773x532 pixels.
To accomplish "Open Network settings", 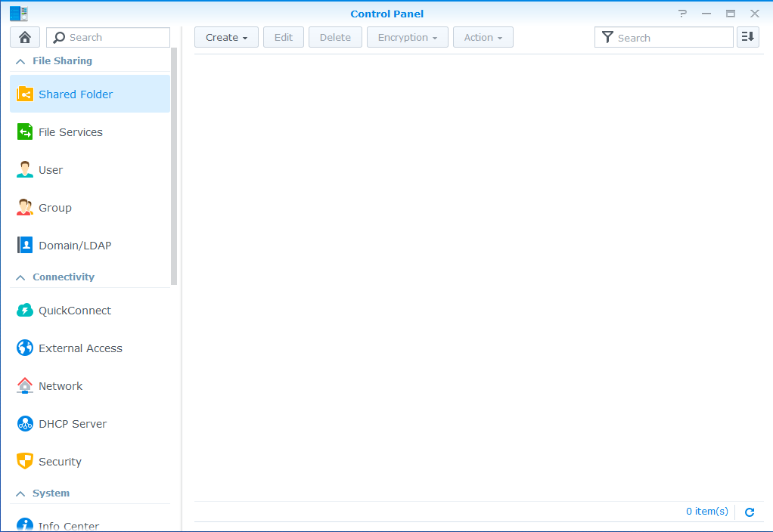I will [61, 385].
